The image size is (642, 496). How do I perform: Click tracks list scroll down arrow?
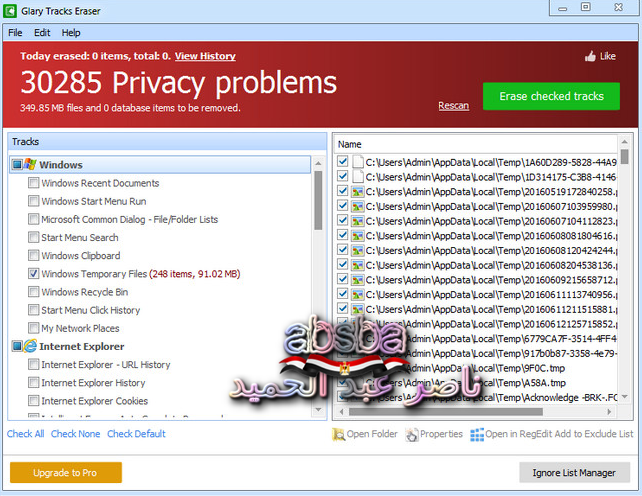(x=318, y=410)
